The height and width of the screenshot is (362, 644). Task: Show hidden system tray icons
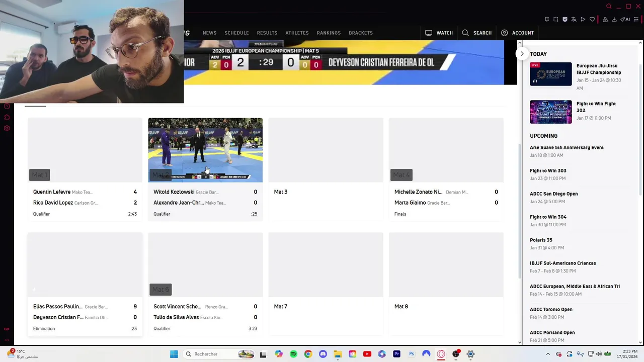tap(548, 354)
